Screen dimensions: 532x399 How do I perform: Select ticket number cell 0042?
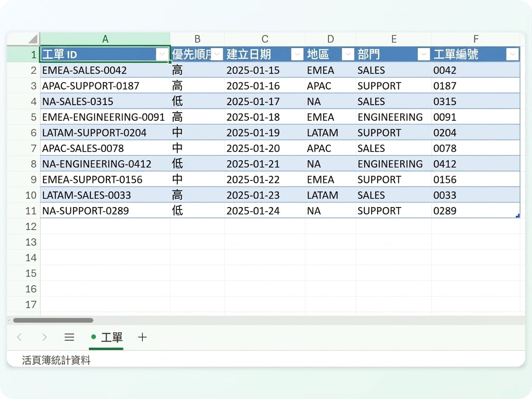click(x=475, y=70)
